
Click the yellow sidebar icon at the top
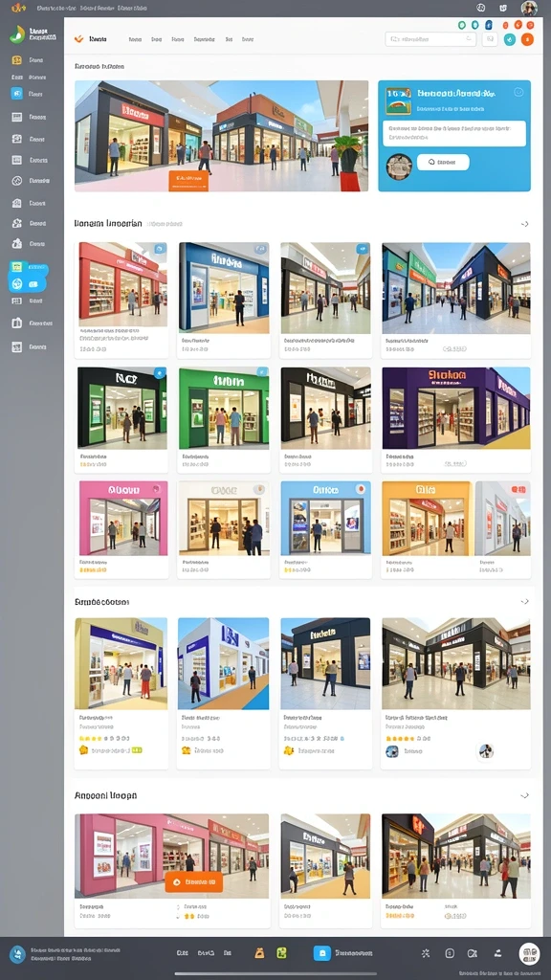[x=17, y=60]
